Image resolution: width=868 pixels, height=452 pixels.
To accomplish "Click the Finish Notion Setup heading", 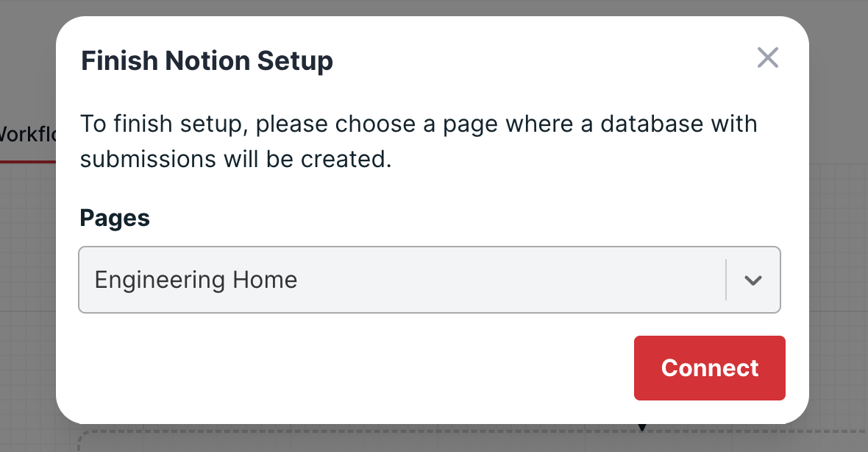I will (207, 60).
